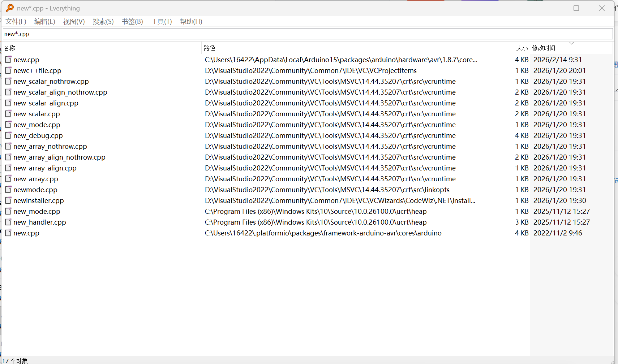Click file icon of new_array_nothrow.cpp
This screenshot has height=364, width=618.
(8, 146)
